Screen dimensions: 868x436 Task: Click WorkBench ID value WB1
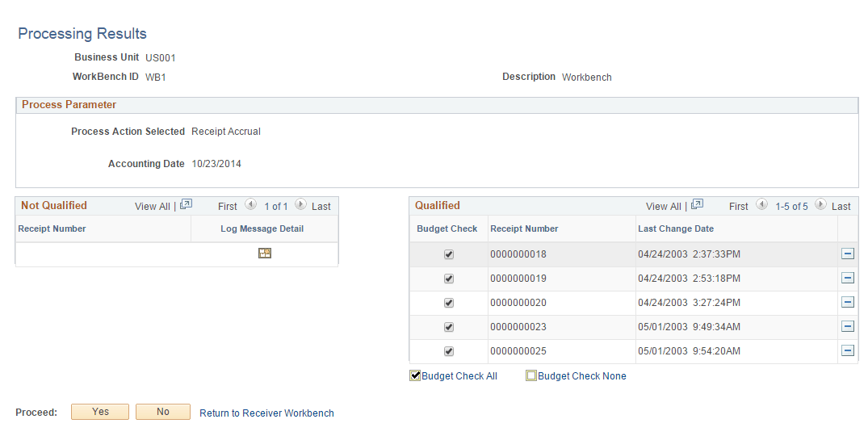tap(156, 78)
